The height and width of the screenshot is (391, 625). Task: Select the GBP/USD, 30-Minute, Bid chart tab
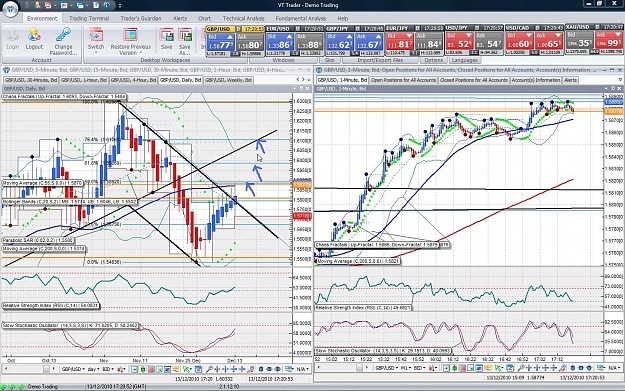(x=31, y=80)
